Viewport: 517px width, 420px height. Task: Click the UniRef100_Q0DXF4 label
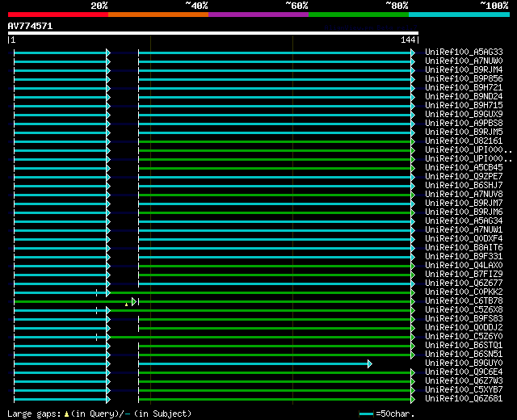tap(464, 239)
